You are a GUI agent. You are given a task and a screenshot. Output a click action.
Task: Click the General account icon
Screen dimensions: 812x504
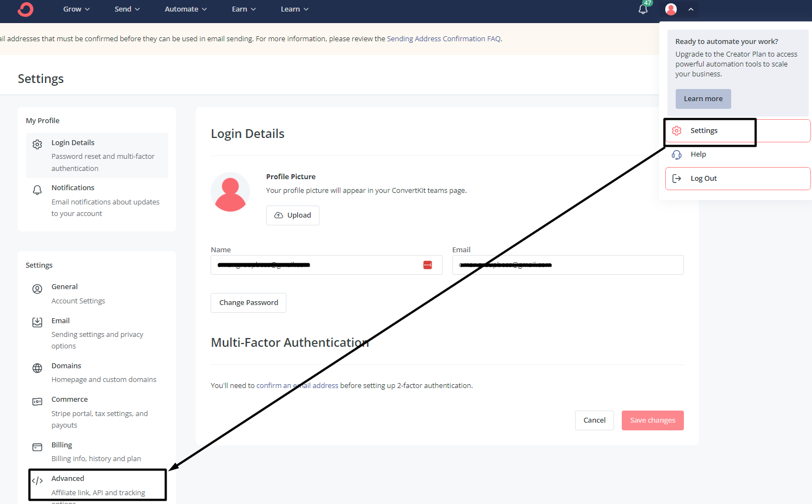(x=37, y=289)
